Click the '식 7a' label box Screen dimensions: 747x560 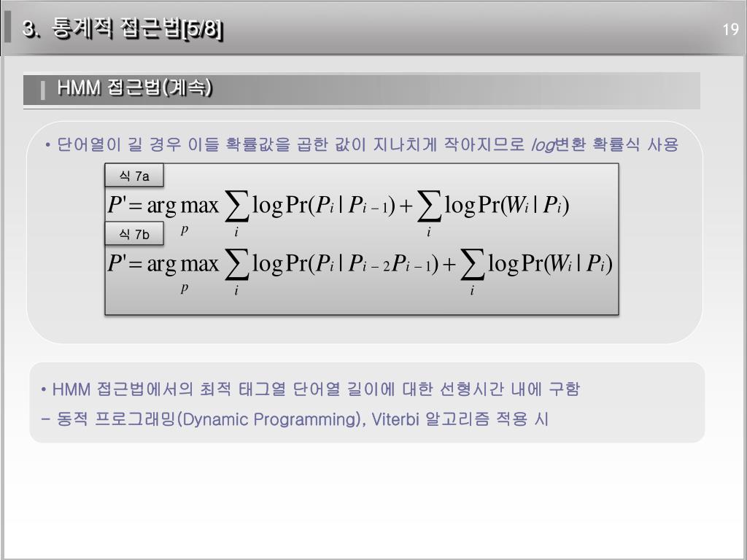[x=134, y=176]
